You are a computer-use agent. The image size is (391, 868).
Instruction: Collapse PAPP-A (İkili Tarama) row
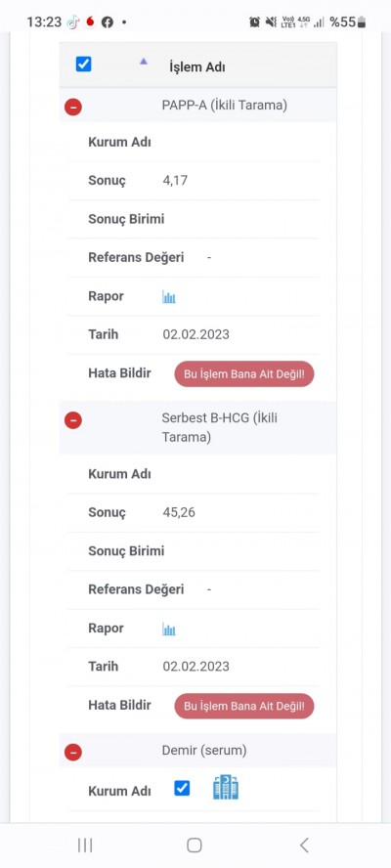click(73, 107)
